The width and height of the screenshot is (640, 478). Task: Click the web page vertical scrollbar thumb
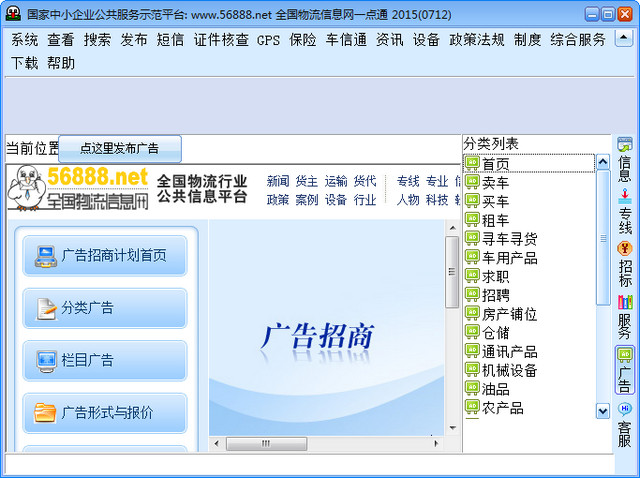pos(452,272)
